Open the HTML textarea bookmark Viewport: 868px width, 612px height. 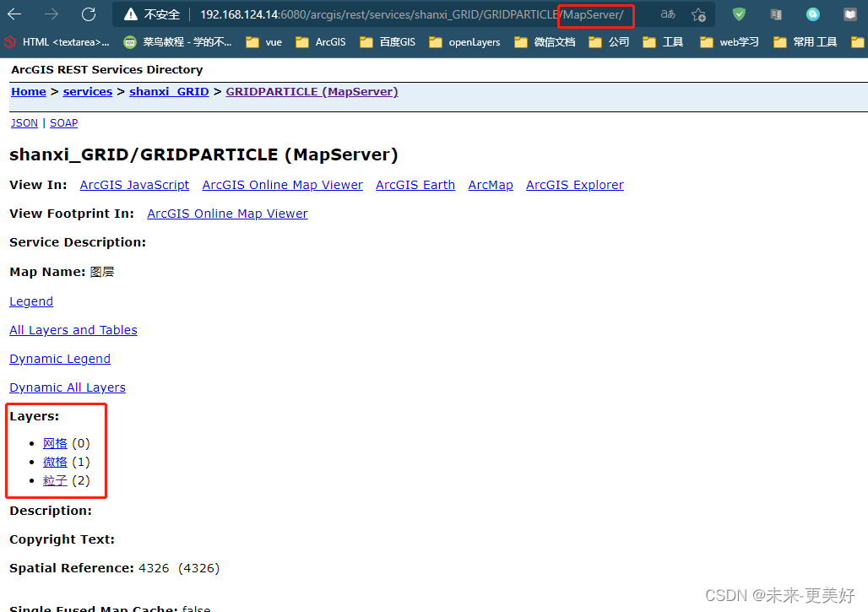[57, 42]
